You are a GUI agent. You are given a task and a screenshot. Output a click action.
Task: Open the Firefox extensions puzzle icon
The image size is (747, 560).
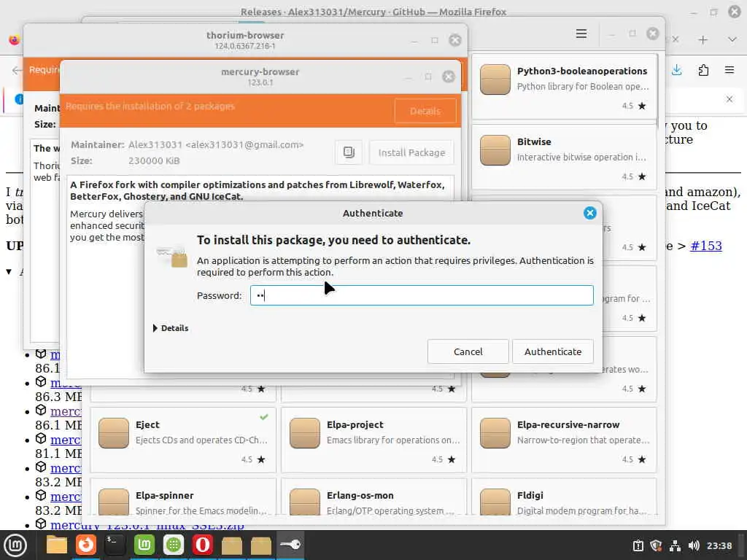(x=703, y=71)
